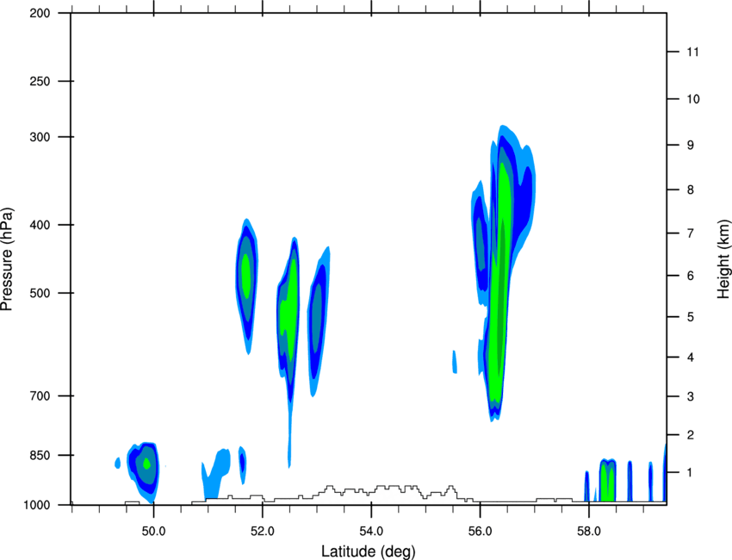Click the 10 km height label
732x560 pixels.
pos(692,99)
